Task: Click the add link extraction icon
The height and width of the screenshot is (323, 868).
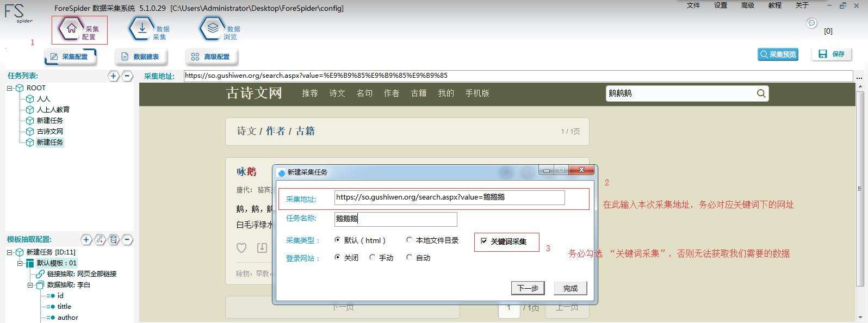Action: pyautogui.click(x=100, y=239)
